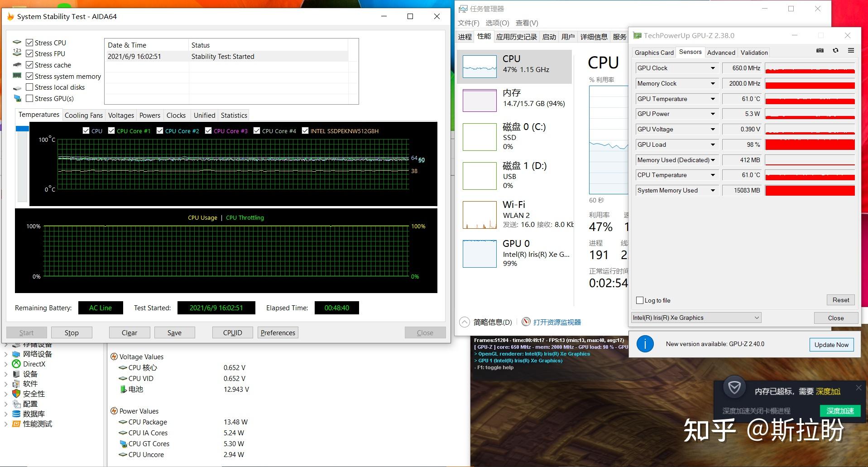The width and height of the screenshot is (868, 467).
Task: Open the GPU Clock sensor dropdown
Action: tap(713, 68)
